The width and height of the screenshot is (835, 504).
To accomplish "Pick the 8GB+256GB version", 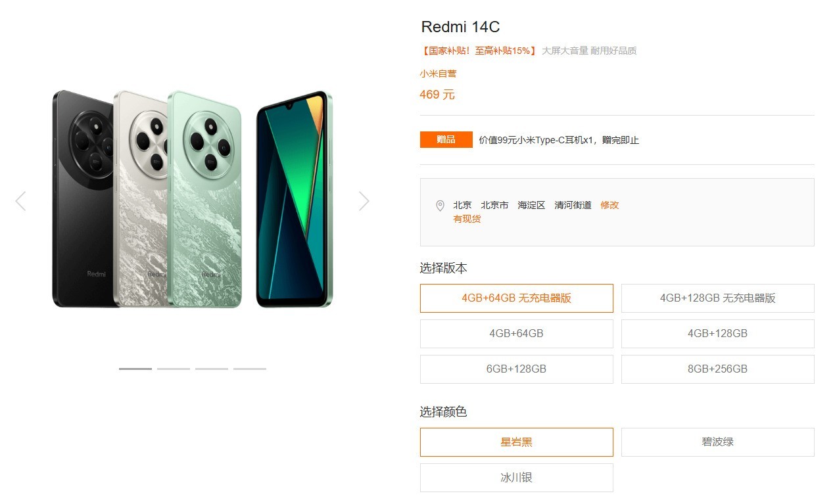I will pyautogui.click(x=718, y=369).
